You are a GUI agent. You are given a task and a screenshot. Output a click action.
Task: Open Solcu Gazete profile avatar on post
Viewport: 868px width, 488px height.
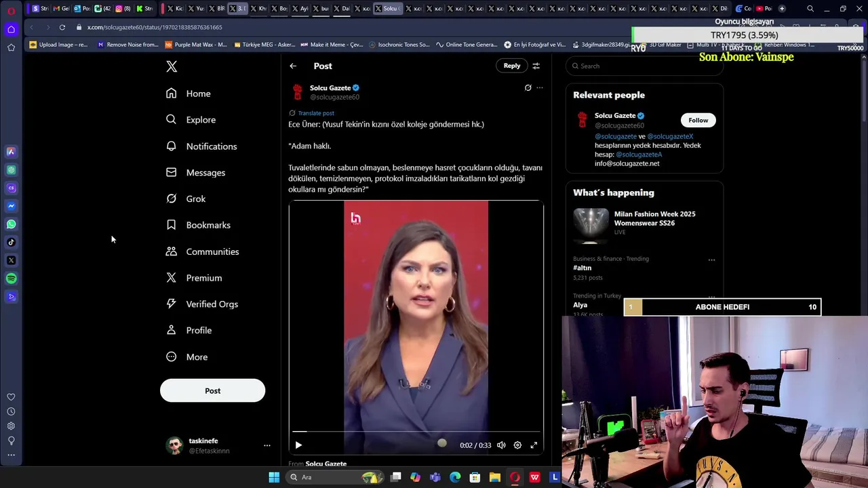click(x=297, y=92)
